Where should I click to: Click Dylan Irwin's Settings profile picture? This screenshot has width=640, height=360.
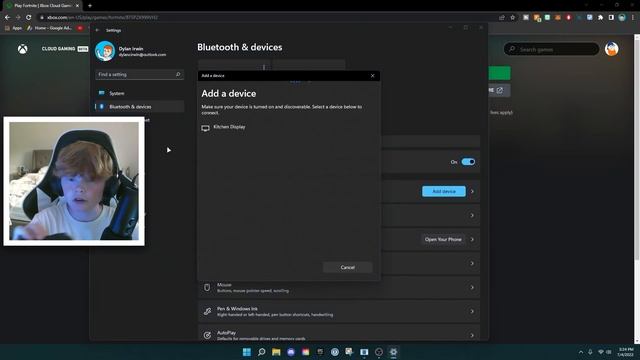click(105, 51)
